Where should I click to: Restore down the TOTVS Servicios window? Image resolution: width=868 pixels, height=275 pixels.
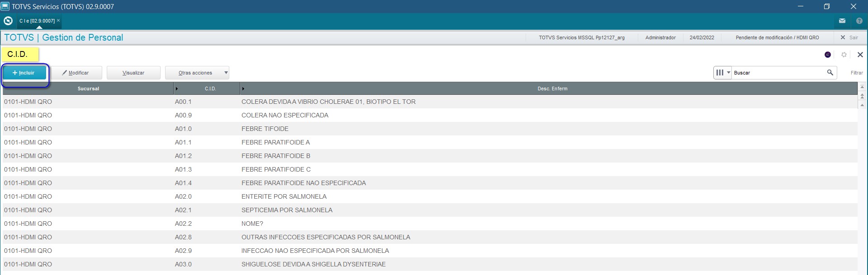pos(827,6)
